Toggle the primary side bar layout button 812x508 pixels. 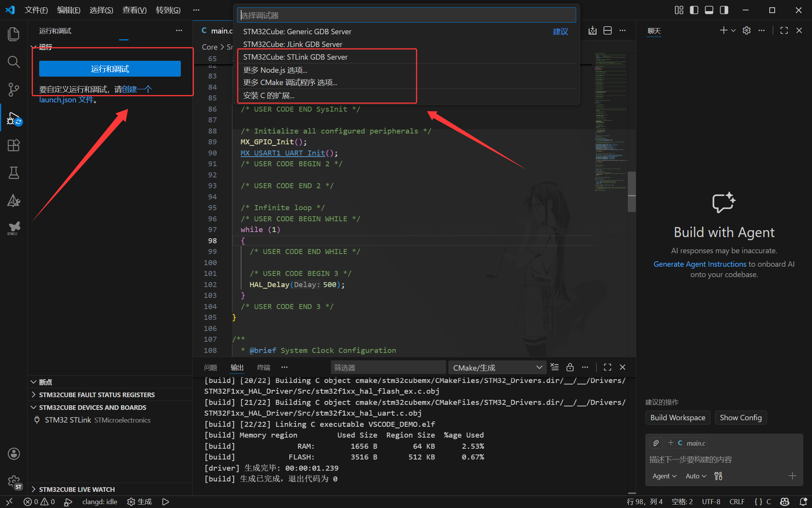[x=694, y=10]
